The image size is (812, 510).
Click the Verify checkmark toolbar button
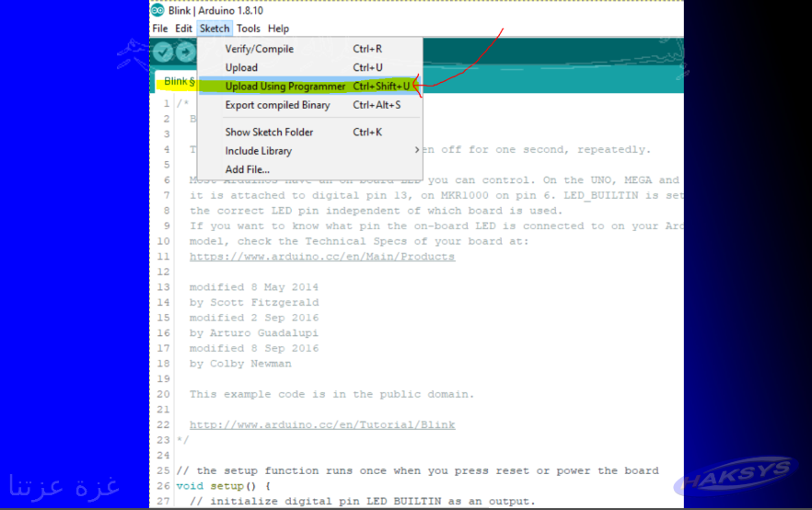(163, 52)
